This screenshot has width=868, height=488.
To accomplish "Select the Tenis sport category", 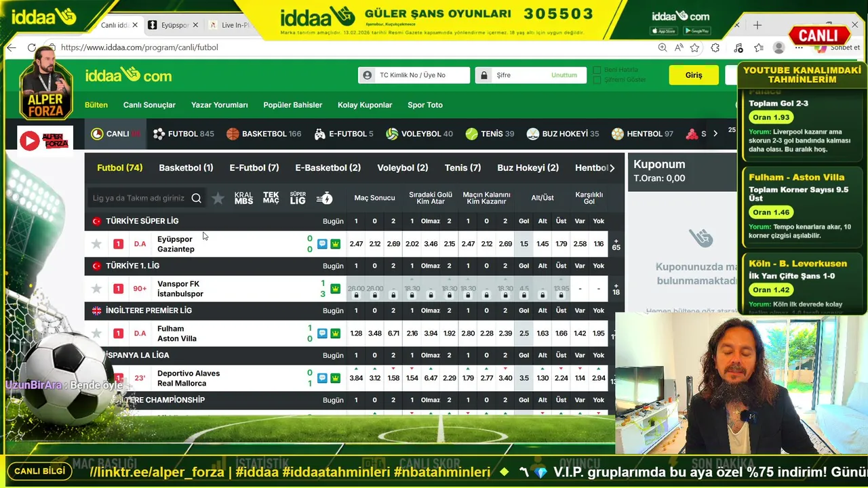I will click(490, 134).
